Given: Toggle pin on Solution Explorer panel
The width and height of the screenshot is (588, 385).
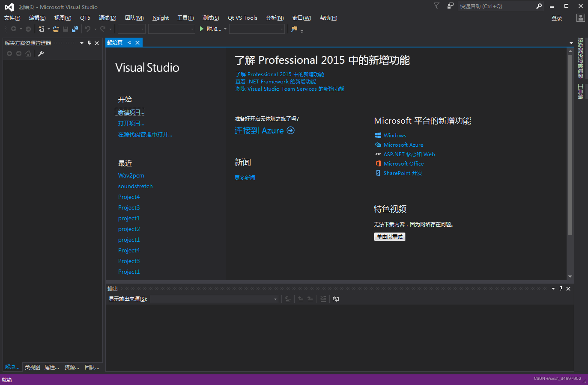Looking at the screenshot, I should click(x=89, y=43).
